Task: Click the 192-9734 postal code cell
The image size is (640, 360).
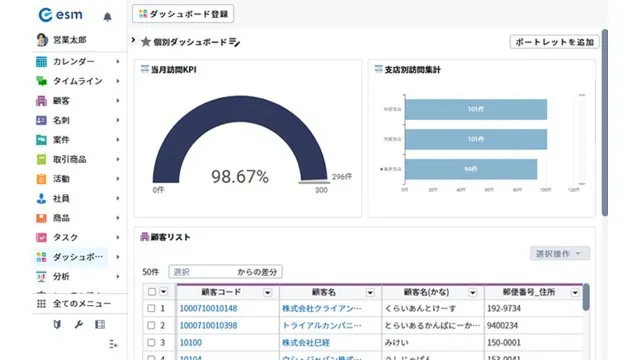Action: 504,309
